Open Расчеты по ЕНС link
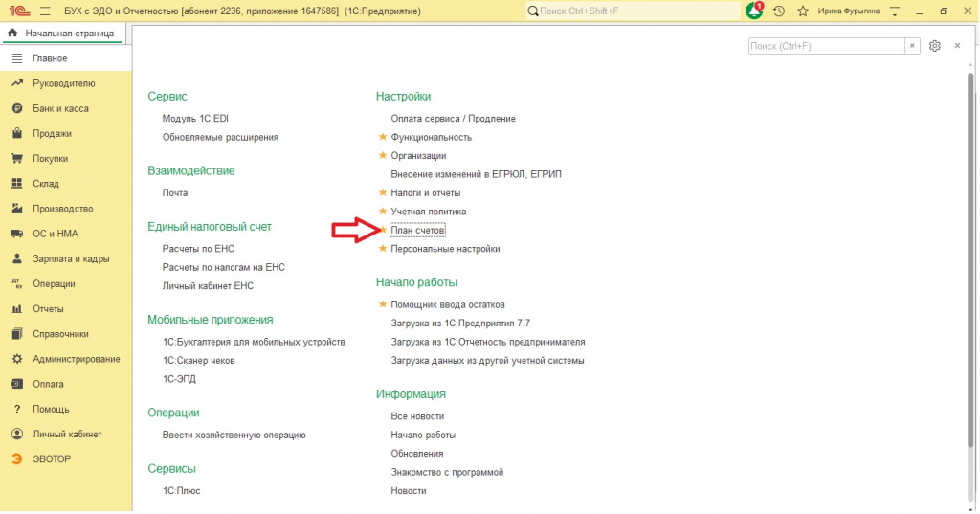Viewport: 980px width, 514px height. pyautogui.click(x=198, y=248)
